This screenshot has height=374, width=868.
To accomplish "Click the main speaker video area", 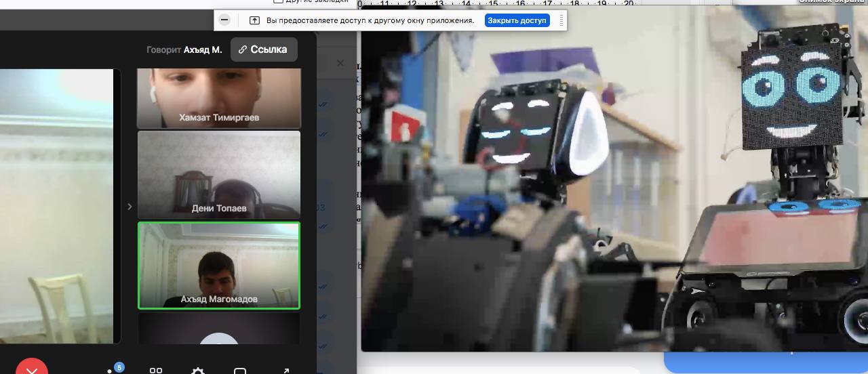I will tap(58, 203).
